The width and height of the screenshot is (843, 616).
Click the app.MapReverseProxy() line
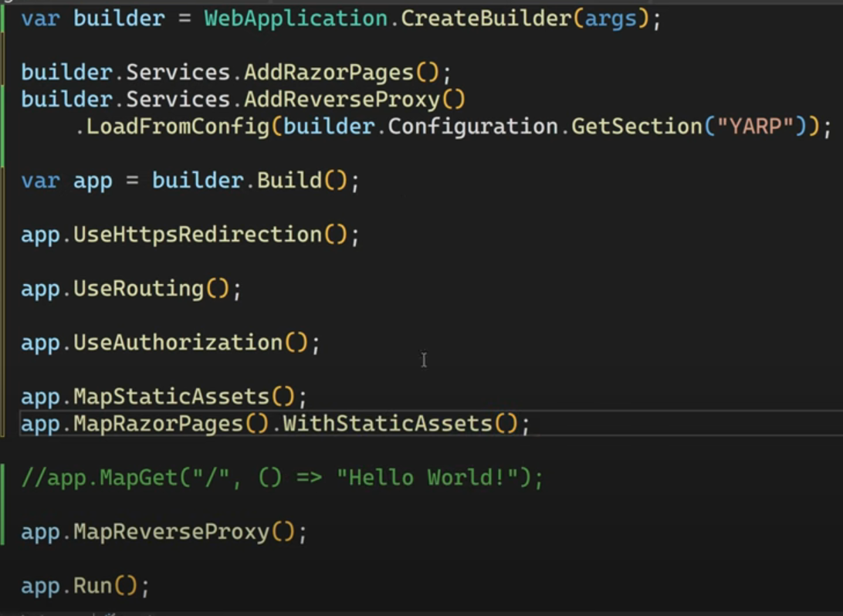164,532
